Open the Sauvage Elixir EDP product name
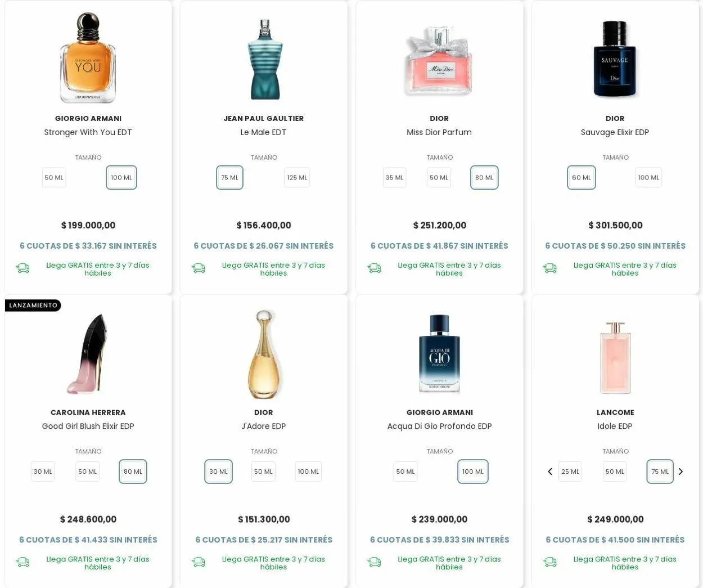This screenshot has height=588, width=703. 615,132
